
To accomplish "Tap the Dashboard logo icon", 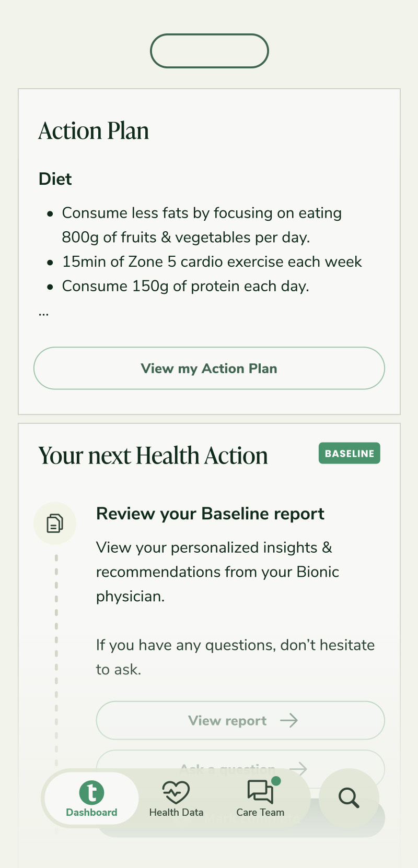I will point(91,792).
